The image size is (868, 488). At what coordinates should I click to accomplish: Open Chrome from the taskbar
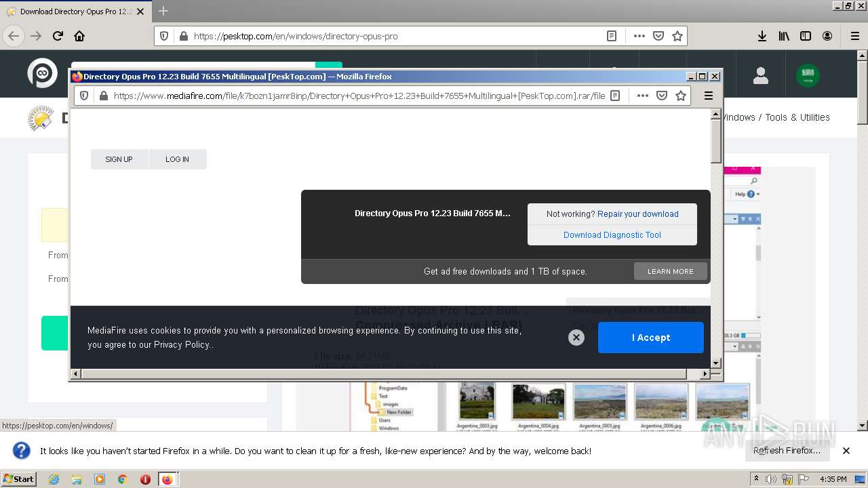(122, 479)
